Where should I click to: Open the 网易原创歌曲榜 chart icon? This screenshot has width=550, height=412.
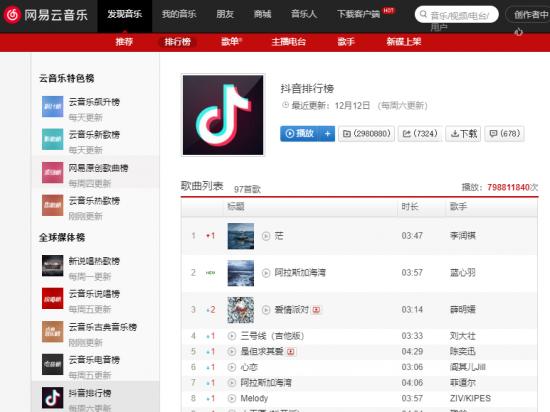point(53,173)
